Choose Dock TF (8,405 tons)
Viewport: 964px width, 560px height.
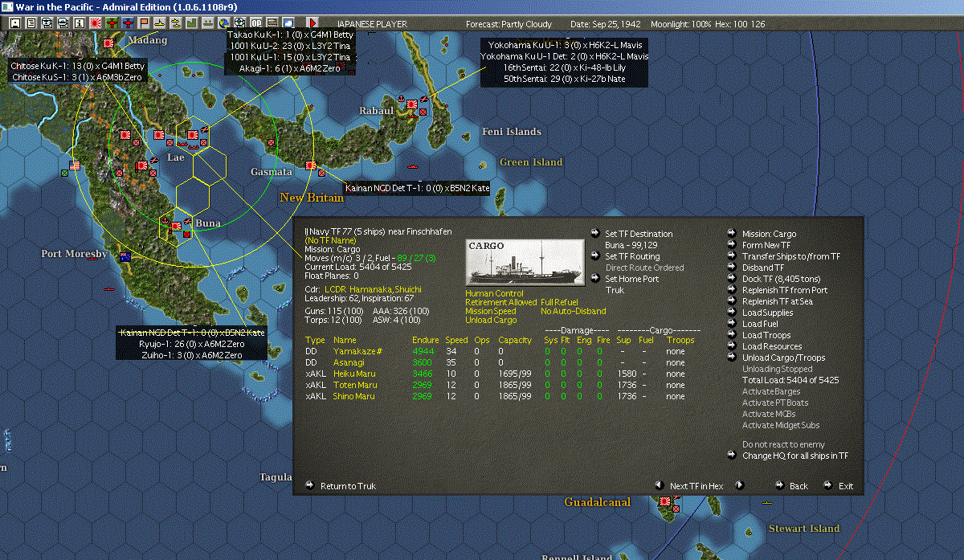(781, 279)
